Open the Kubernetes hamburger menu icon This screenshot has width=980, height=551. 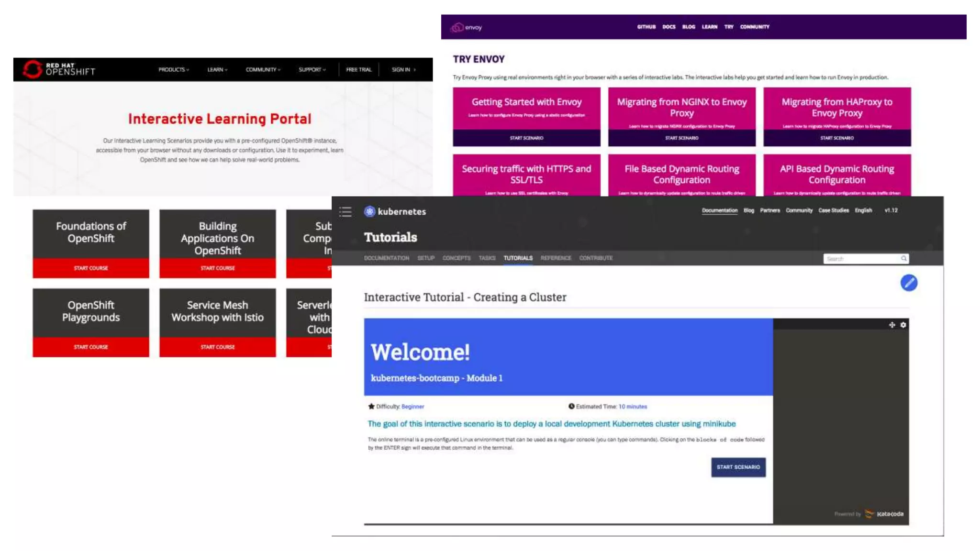click(345, 211)
